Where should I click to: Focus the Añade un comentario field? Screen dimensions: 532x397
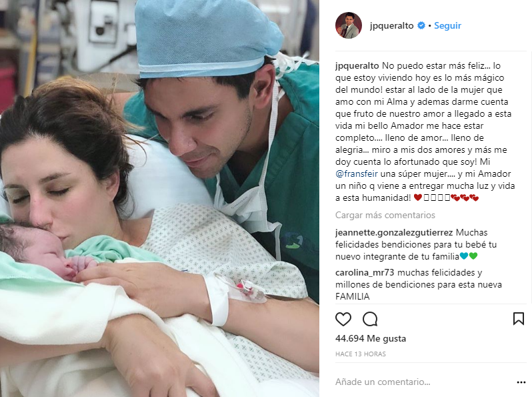click(x=424, y=382)
